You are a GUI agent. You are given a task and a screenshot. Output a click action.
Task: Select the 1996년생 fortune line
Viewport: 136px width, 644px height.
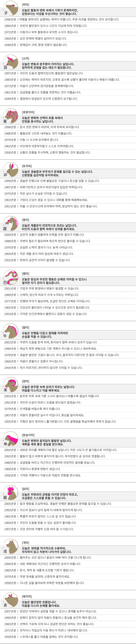coord(61,20)
